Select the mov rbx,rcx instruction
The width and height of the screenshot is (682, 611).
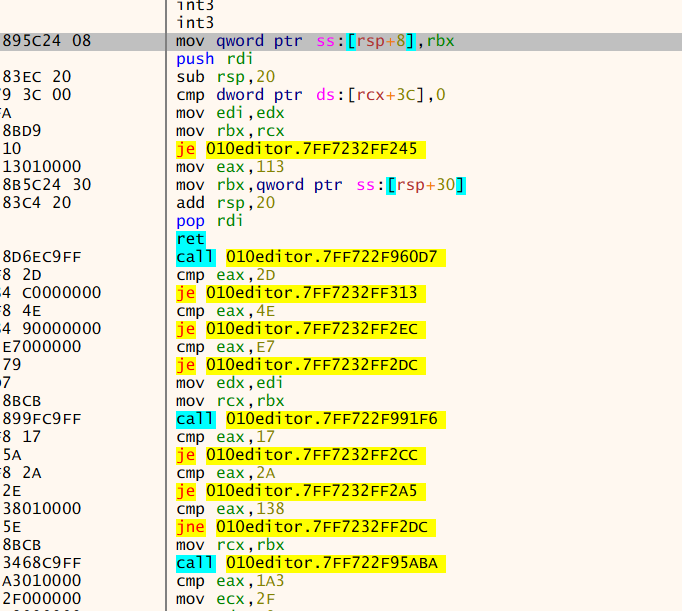(x=230, y=131)
